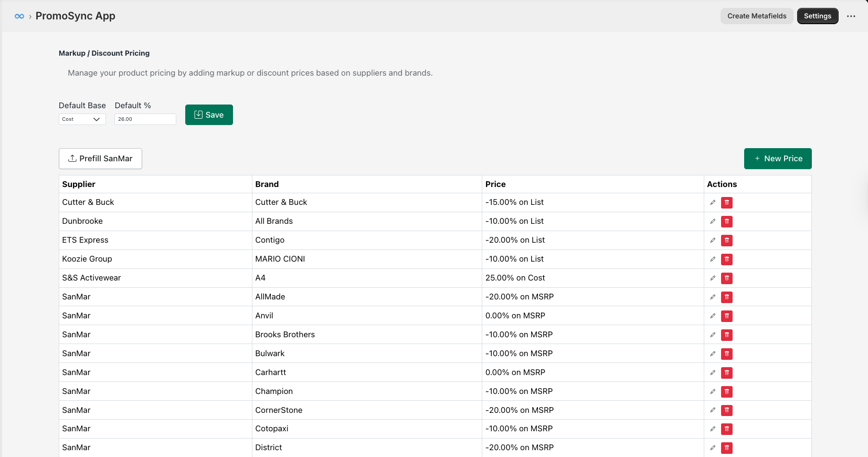Edit the SanMar AllMade price row
The height and width of the screenshot is (457, 868).
(713, 297)
